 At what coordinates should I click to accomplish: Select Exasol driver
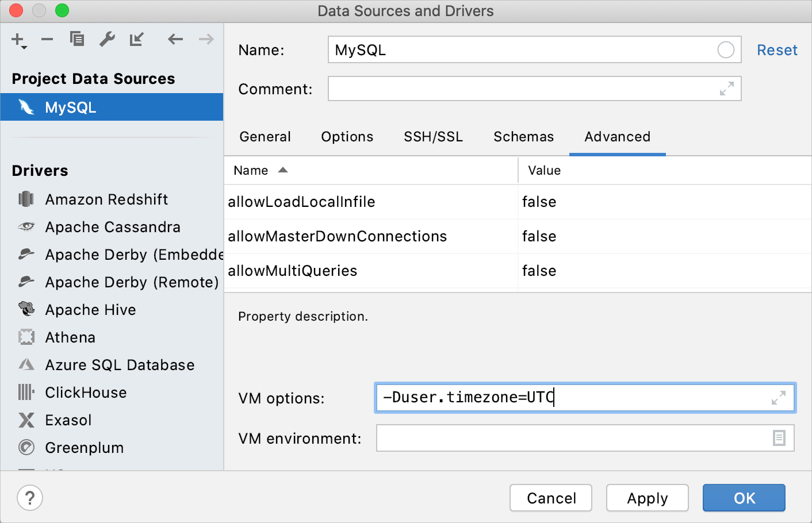tap(112, 420)
